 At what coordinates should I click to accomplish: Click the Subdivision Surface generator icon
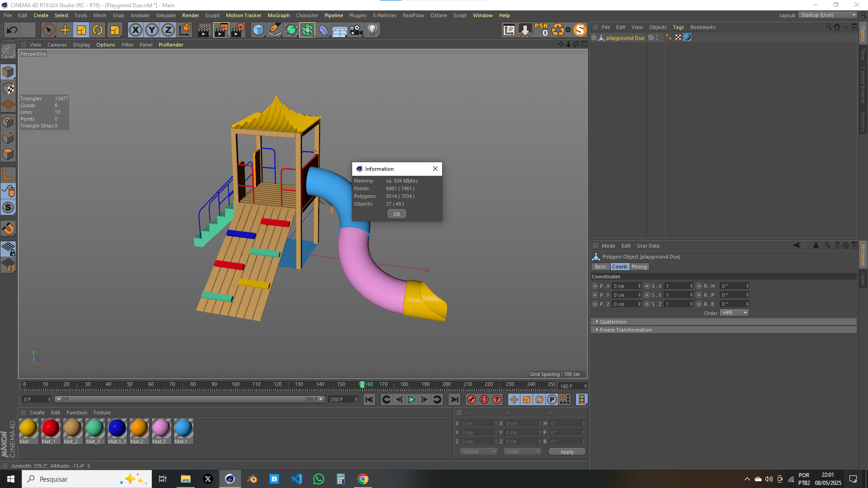coord(291,30)
